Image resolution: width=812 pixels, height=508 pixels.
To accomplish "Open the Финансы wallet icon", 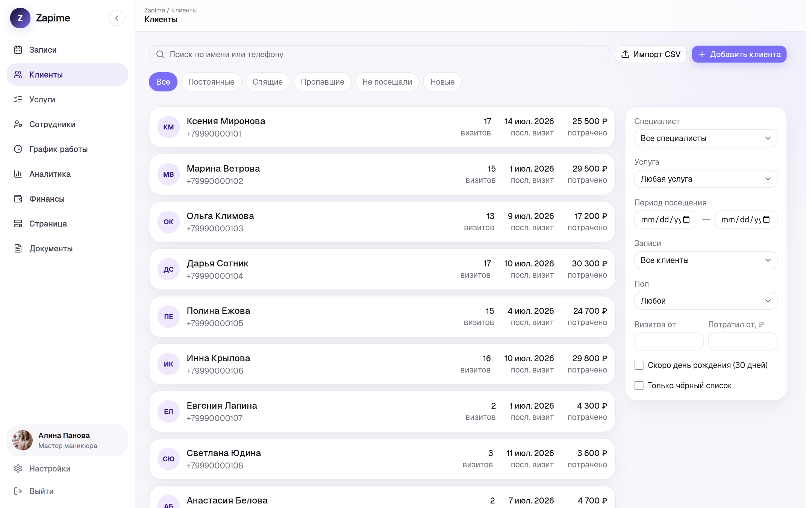I will 18,199.
